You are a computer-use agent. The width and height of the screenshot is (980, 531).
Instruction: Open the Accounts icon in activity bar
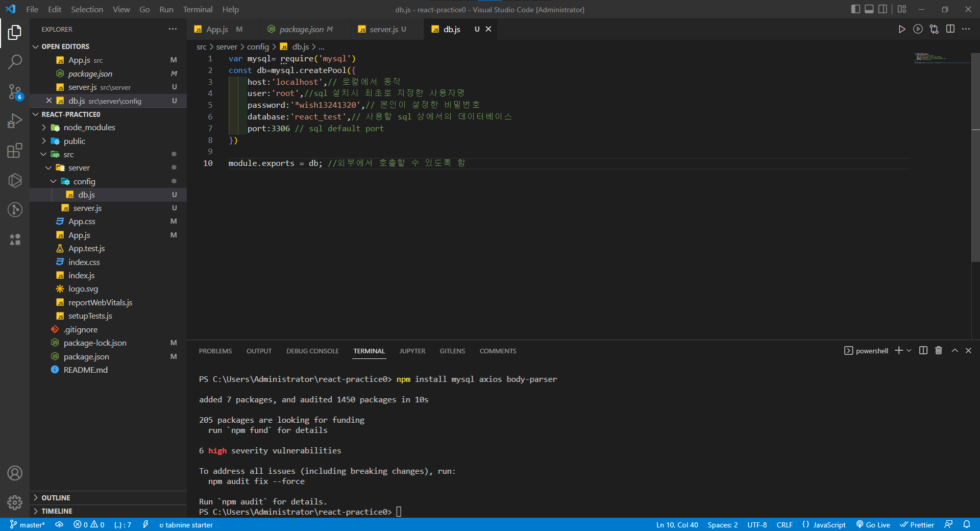(15, 473)
